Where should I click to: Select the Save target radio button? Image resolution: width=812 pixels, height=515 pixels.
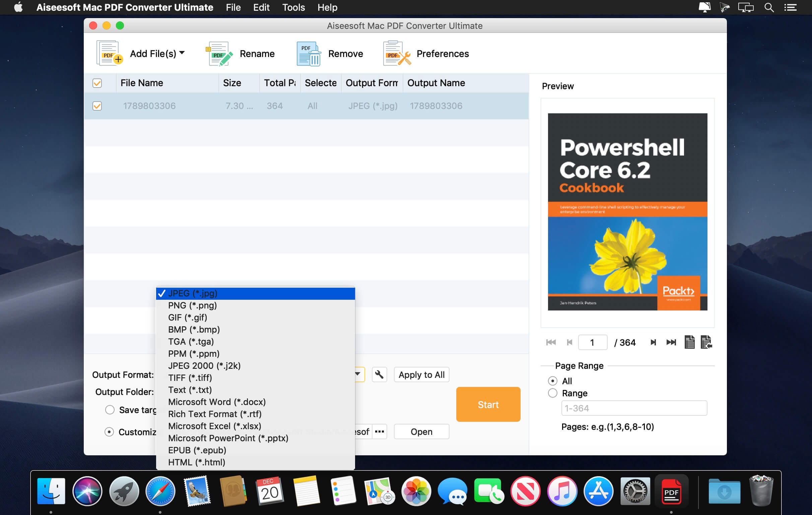pyautogui.click(x=110, y=410)
